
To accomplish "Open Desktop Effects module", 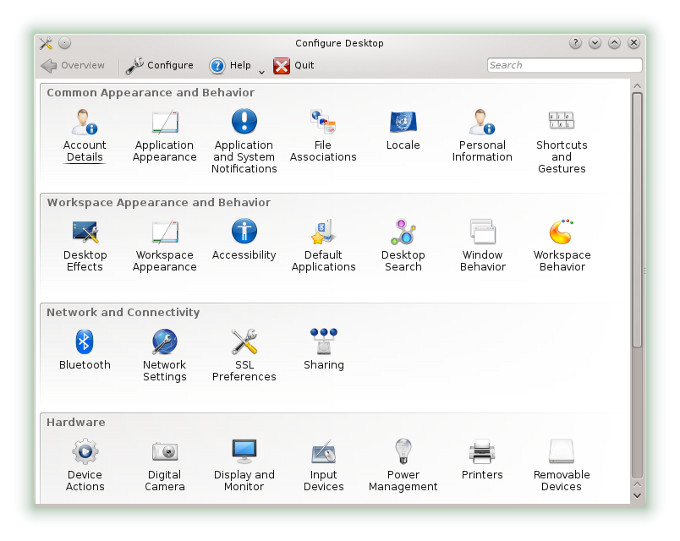I will pyautogui.click(x=85, y=246).
